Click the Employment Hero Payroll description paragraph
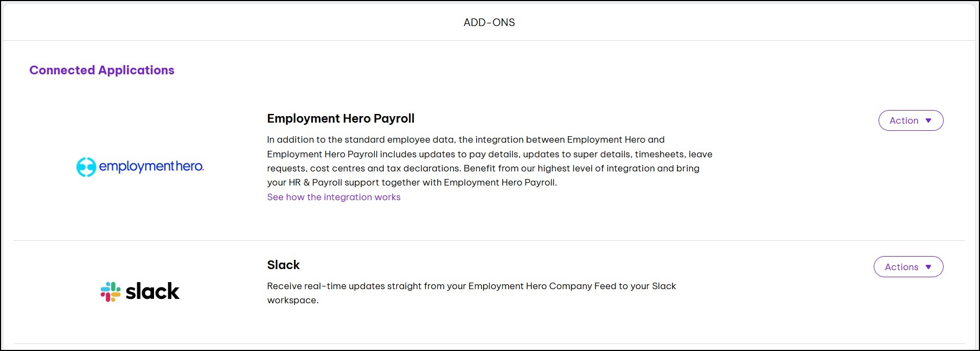 point(489,161)
